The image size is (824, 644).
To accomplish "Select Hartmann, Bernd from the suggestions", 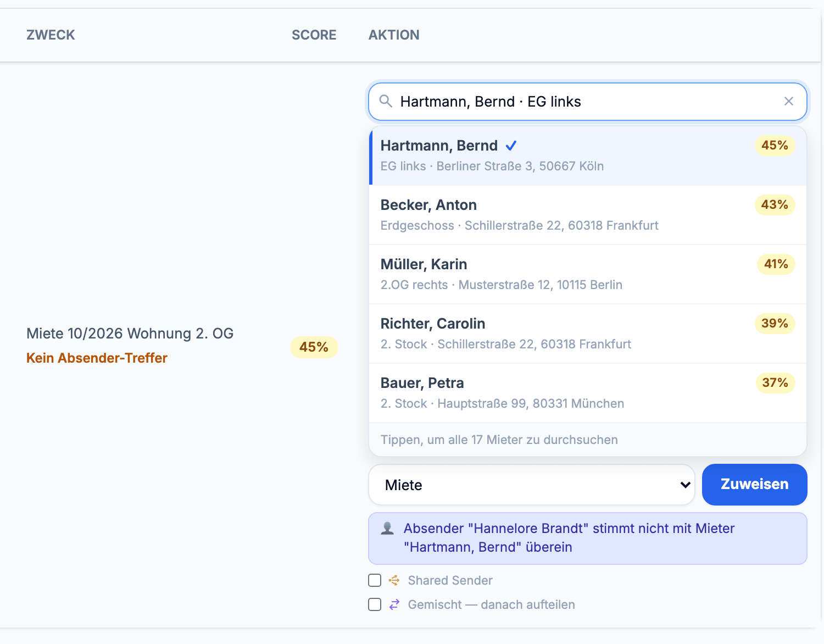I will (588, 156).
